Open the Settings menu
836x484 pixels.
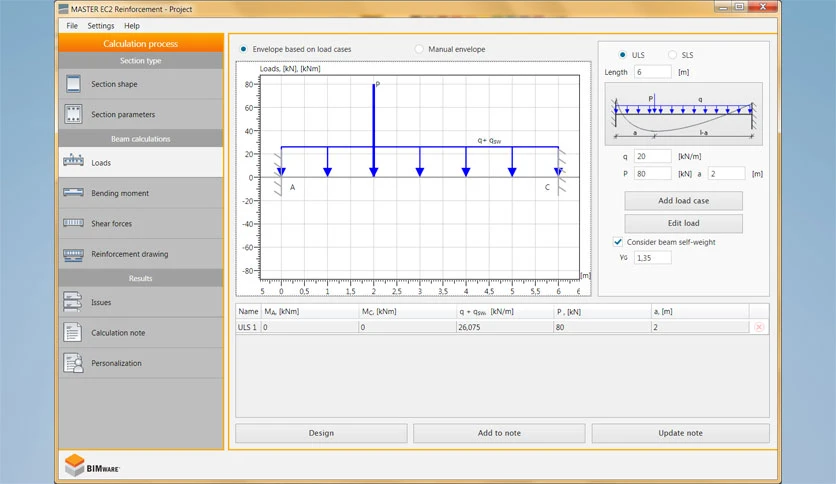pos(101,26)
